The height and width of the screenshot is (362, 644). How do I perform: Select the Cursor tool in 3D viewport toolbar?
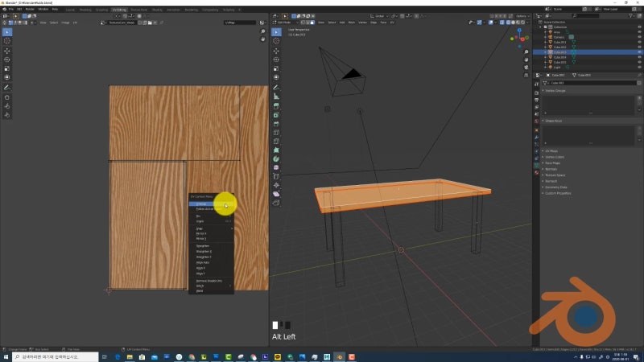[276, 41]
